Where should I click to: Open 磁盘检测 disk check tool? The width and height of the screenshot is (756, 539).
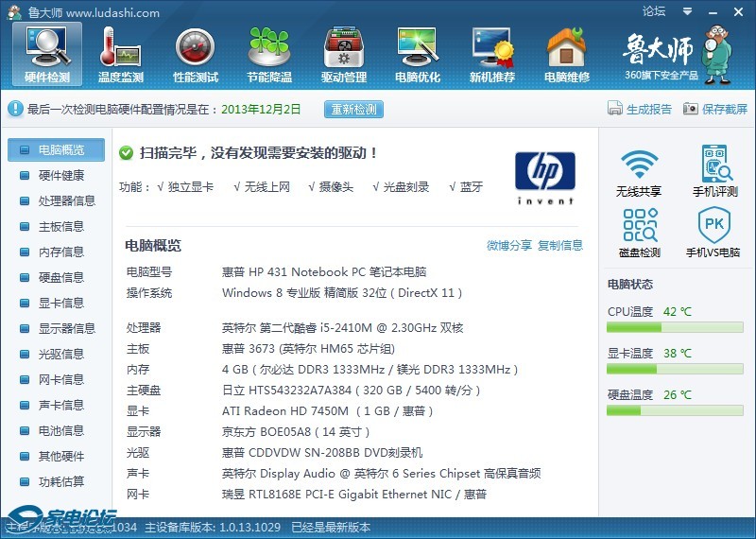point(640,233)
